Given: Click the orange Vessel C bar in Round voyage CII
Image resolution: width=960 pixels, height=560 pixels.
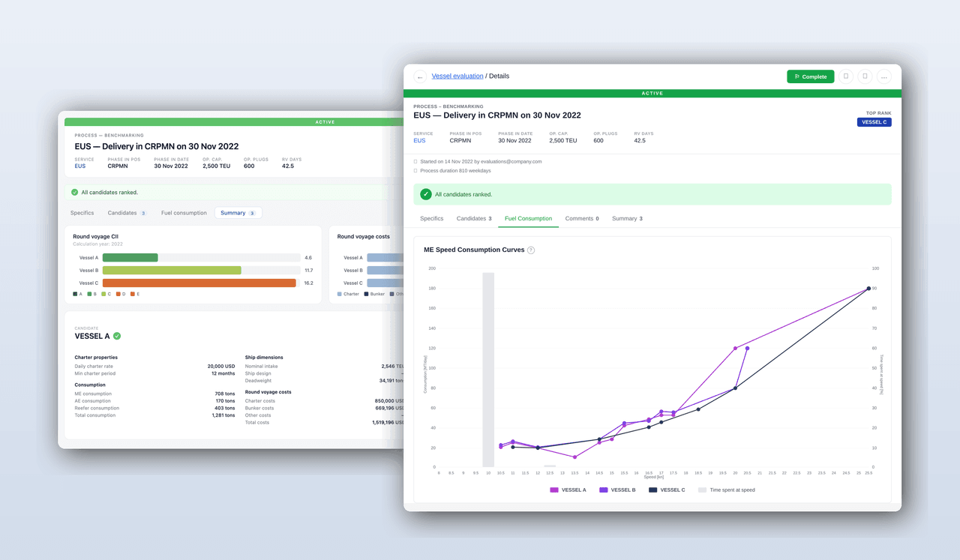Looking at the screenshot, I should tap(199, 283).
